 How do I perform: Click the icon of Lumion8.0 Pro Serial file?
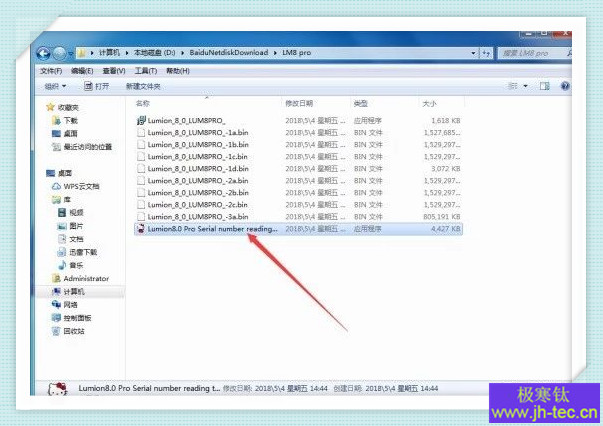pos(141,229)
